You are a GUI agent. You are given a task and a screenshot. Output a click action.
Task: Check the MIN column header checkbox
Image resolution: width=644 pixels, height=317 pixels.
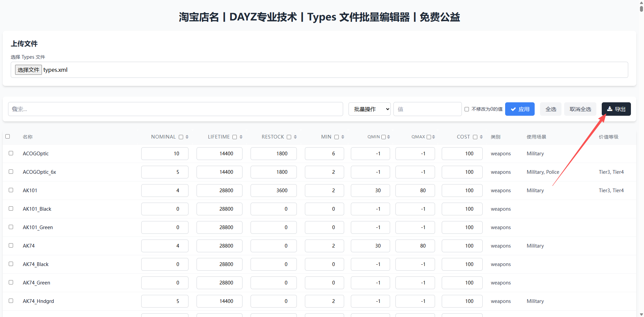coord(337,137)
